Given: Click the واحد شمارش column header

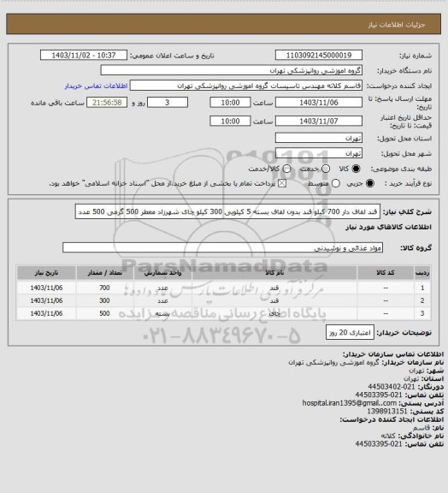Looking at the screenshot, I should 162,273.
